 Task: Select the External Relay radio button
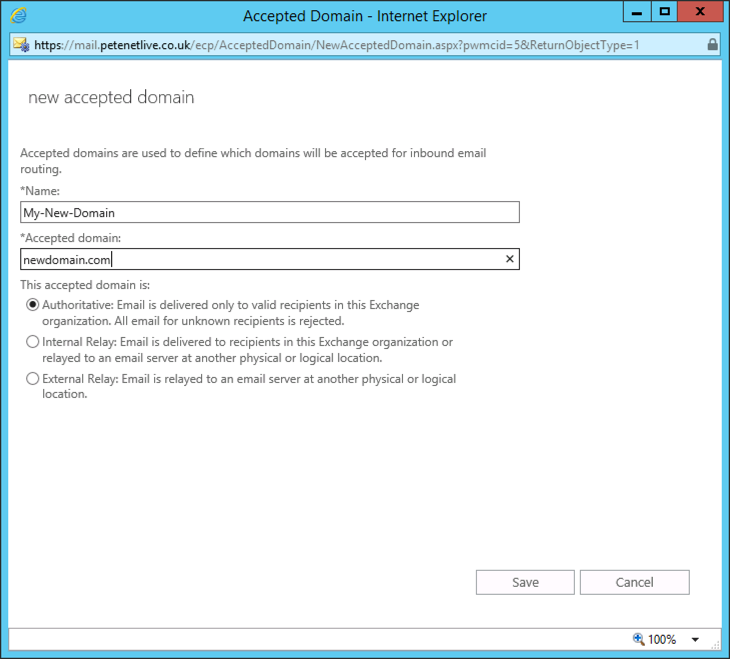point(32,379)
